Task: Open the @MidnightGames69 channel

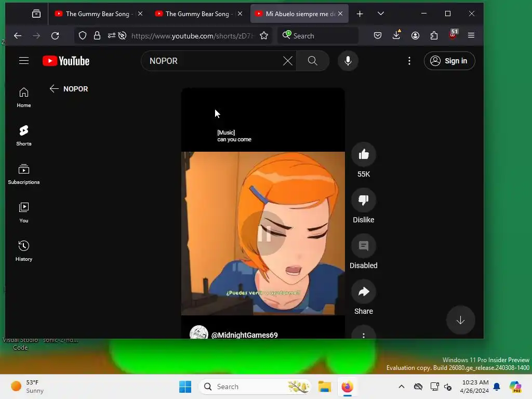Action: coord(244,335)
